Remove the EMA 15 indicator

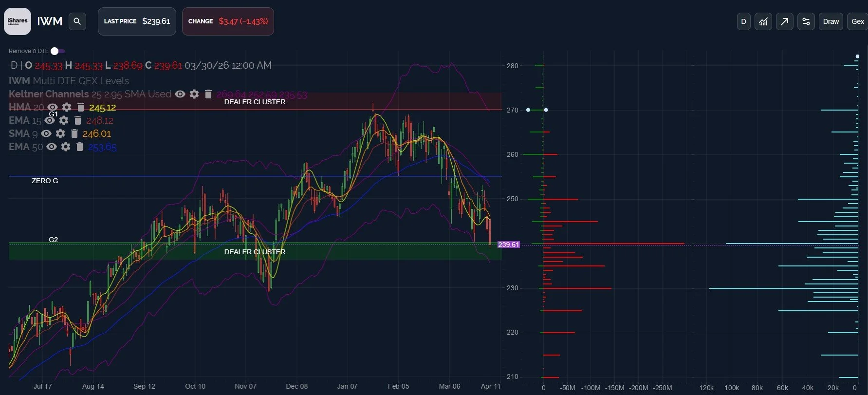pyautogui.click(x=77, y=120)
